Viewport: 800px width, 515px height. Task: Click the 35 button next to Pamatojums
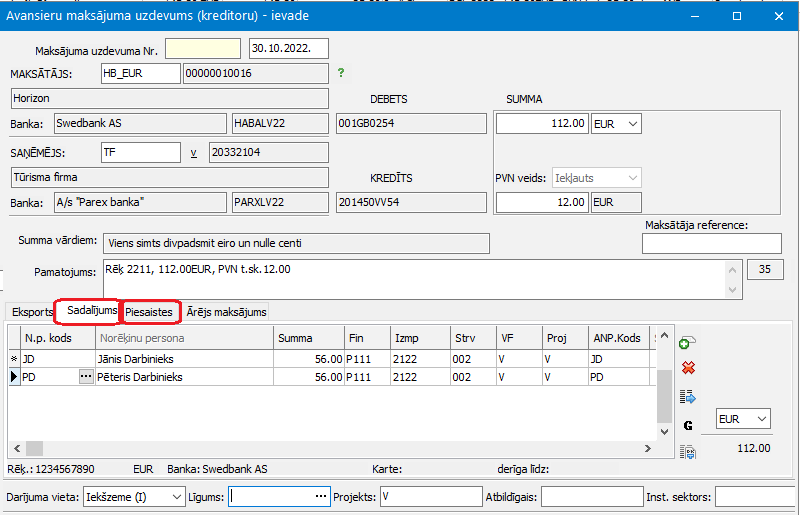[x=765, y=269]
